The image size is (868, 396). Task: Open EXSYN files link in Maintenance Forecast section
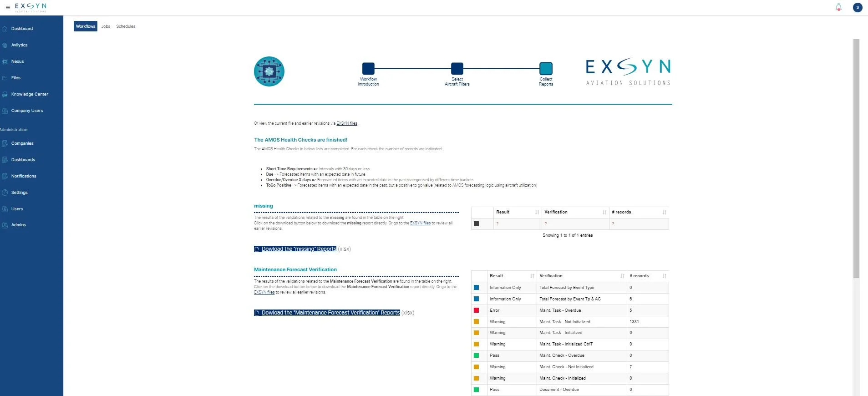click(x=264, y=292)
